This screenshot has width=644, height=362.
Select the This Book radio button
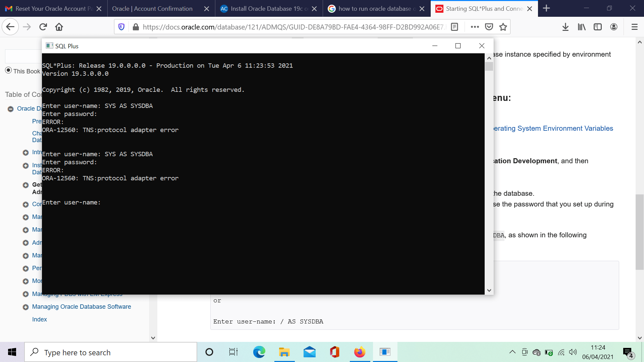point(8,70)
